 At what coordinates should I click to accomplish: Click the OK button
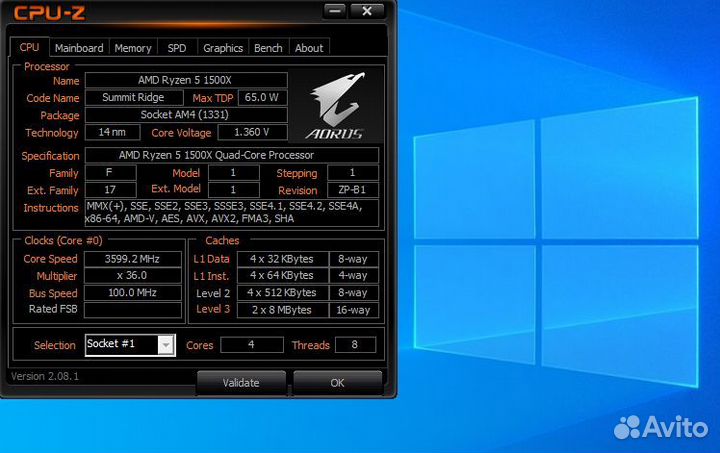pos(337,382)
